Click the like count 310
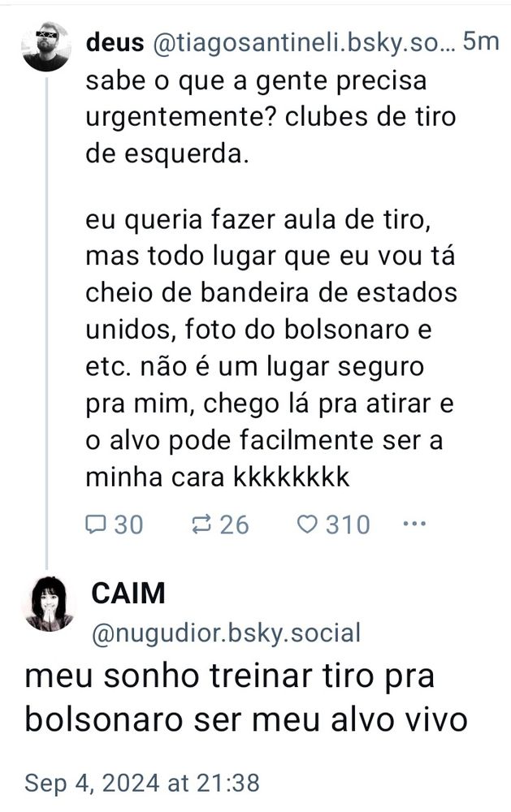The width and height of the screenshot is (511, 812). [348, 525]
